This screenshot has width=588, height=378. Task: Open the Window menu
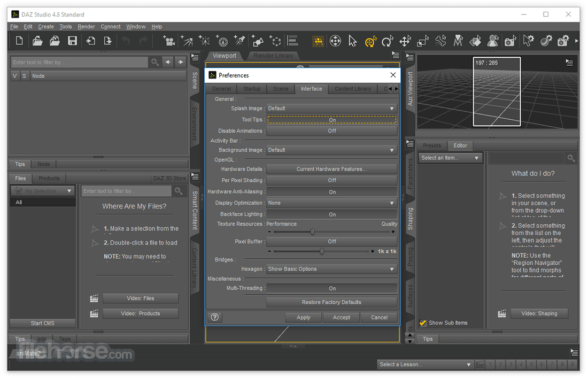pyautogui.click(x=136, y=27)
